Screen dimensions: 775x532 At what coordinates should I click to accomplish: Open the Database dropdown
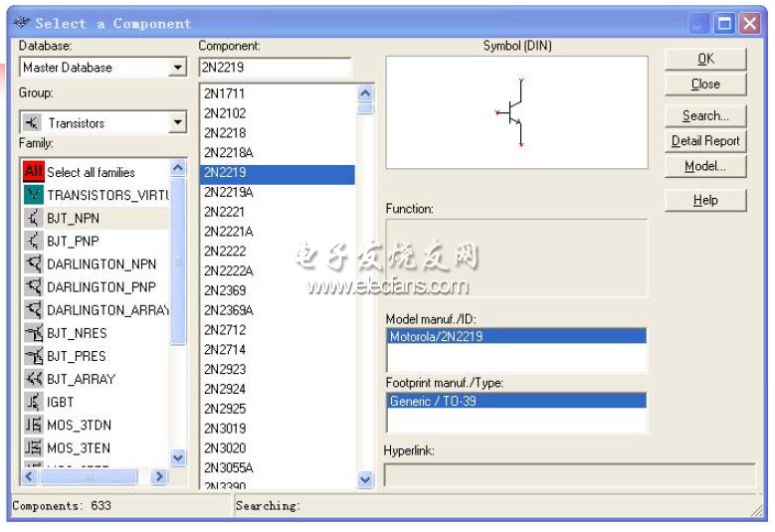click(x=178, y=68)
